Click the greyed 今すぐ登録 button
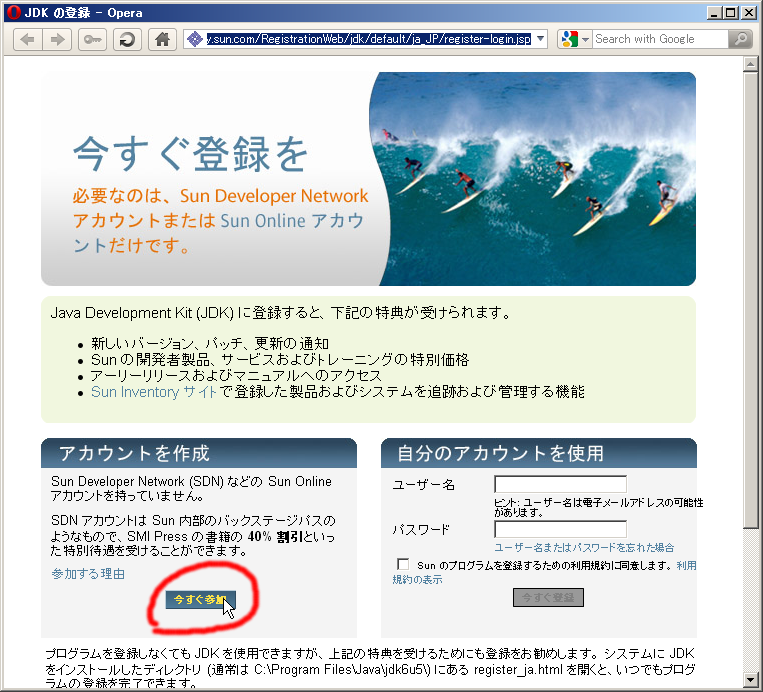Viewport: 763px width, 692px height. point(548,597)
